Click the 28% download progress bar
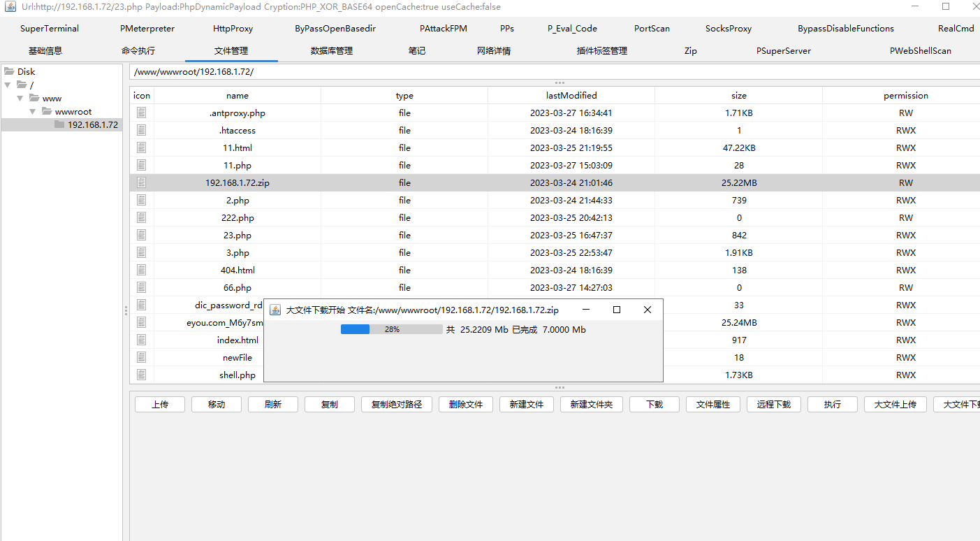Screen dimensions: 980x541 (392, 329)
